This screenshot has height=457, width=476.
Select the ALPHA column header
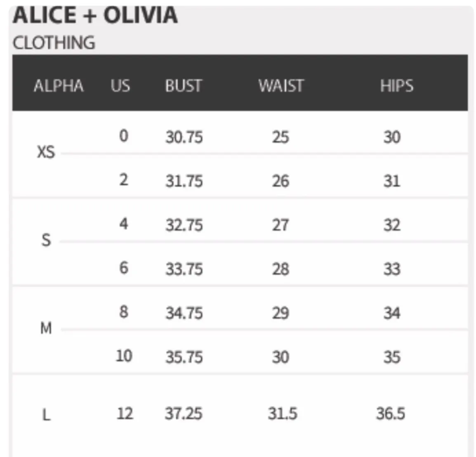click(59, 86)
